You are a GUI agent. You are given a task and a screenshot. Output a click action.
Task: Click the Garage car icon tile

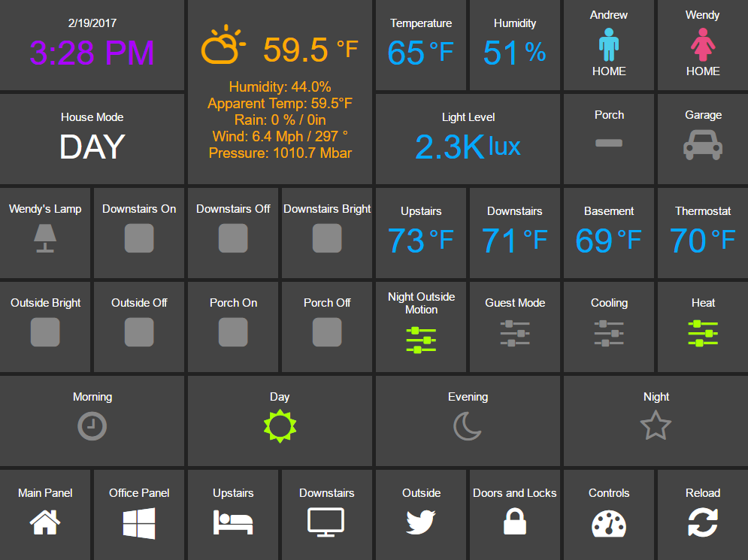tap(703, 144)
